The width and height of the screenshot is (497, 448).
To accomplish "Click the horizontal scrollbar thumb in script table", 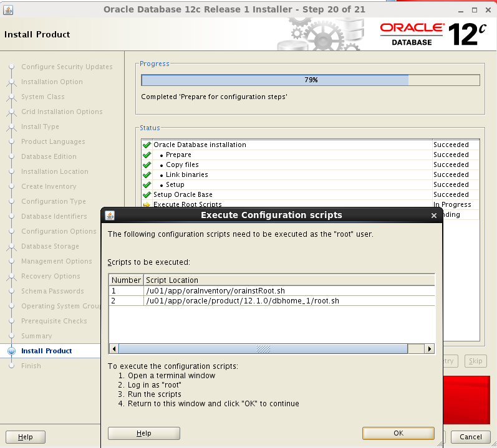I will click(x=263, y=349).
